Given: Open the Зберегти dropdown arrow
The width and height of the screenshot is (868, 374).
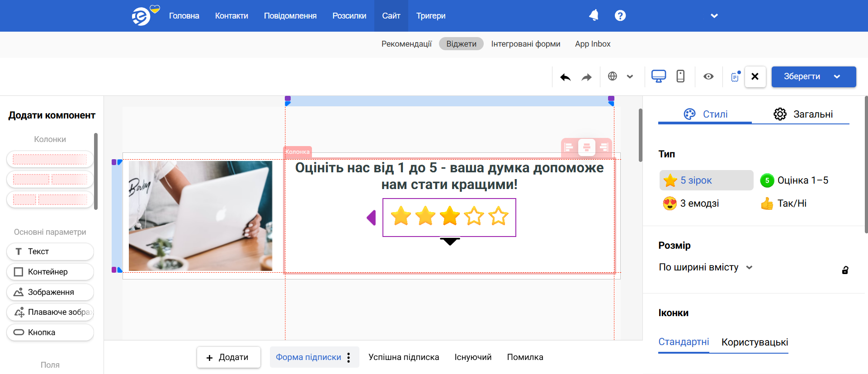Looking at the screenshot, I should (x=837, y=77).
